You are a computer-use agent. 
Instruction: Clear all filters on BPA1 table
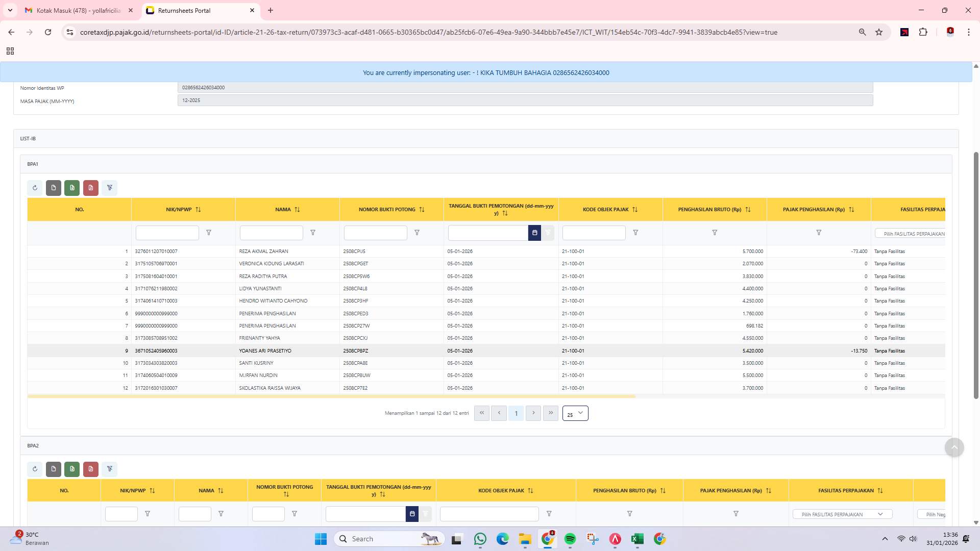(x=110, y=188)
